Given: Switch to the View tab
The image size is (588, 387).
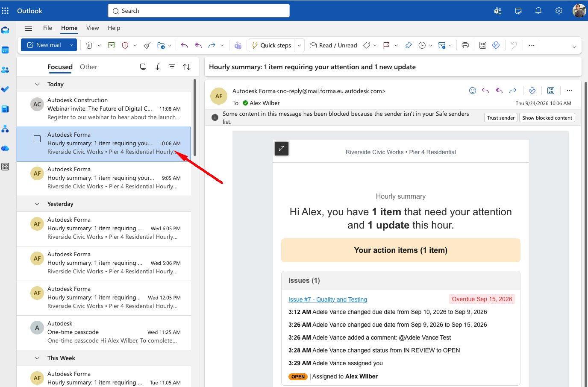Looking at the screenshot, I should coord(92,28).
